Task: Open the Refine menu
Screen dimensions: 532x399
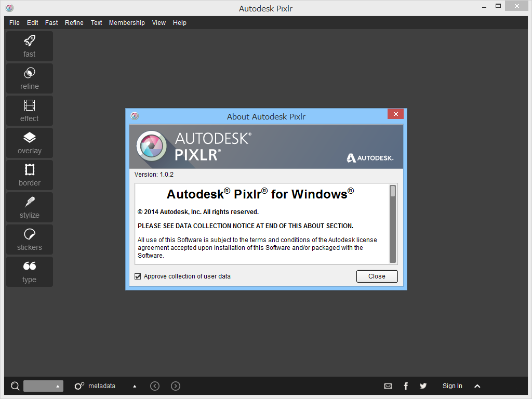Action: coord(74,23)
